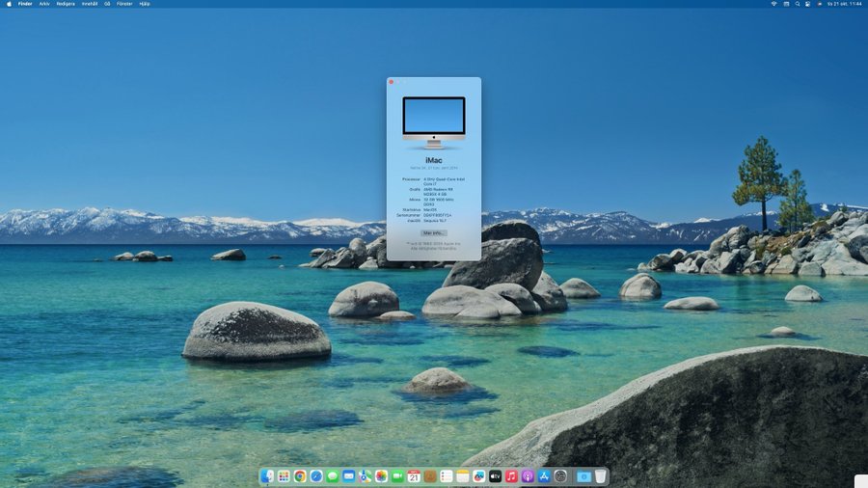This screenshot has width=868, height=488.
Task: Click the date and time clock
Action: coord(846,4)
